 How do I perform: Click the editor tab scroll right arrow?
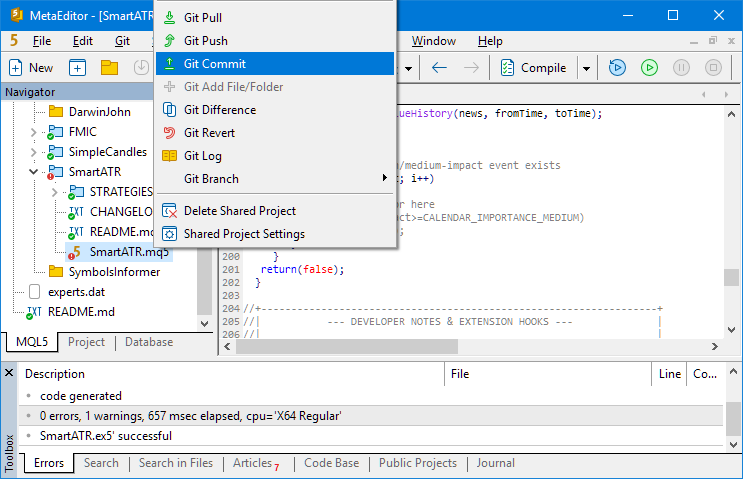tap(726, 94)
